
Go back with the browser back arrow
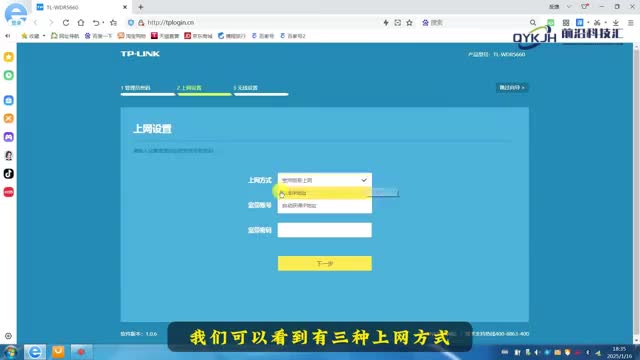point(36,23)
